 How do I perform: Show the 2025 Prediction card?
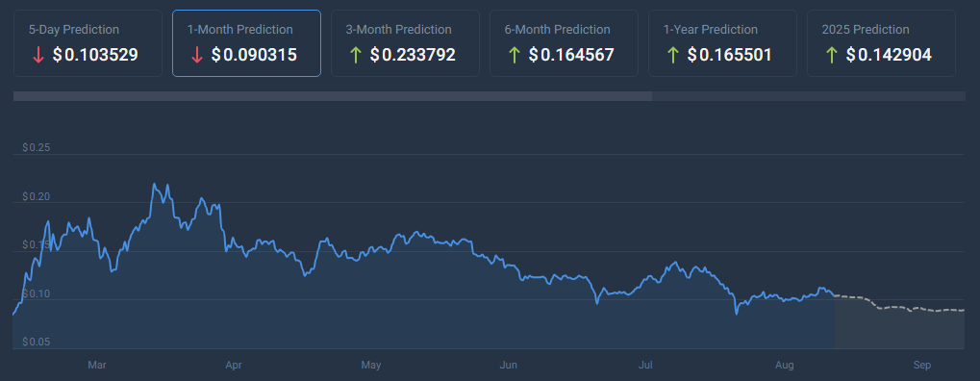[881, 43]
